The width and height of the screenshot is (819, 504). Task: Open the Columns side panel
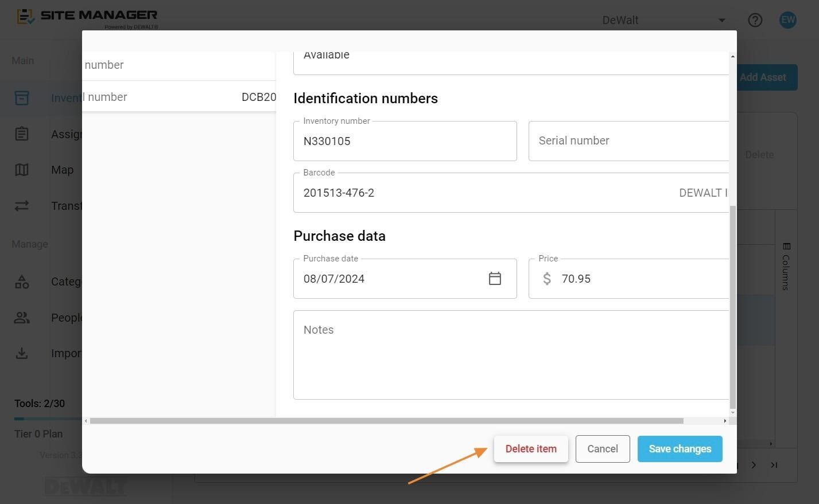[786, 266]
